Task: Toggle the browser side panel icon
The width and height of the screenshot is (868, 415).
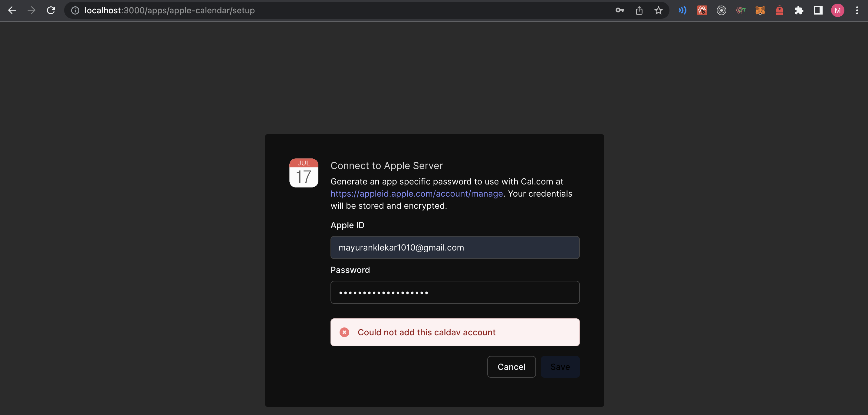Action: tap(818, 11)
